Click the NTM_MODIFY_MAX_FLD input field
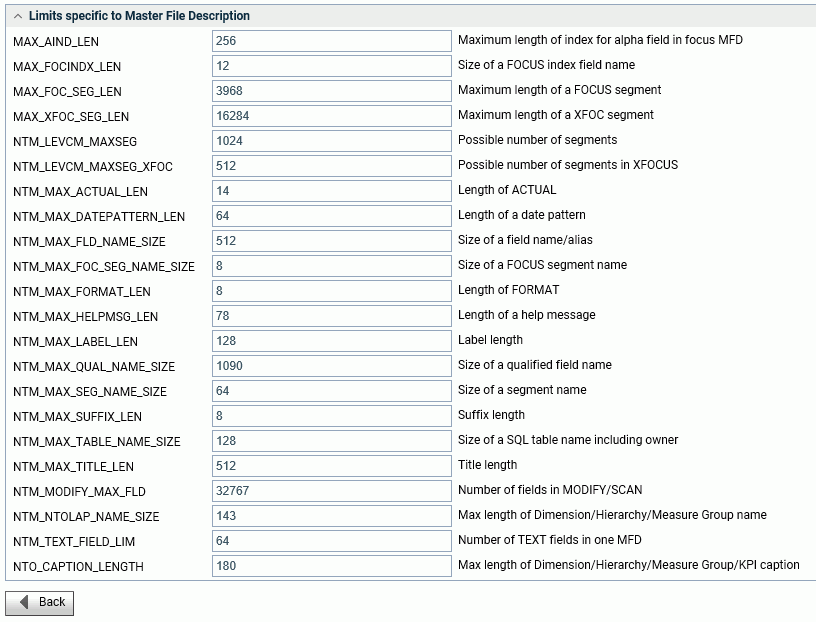This screenshot has height=622, width=816. [332, 491]
